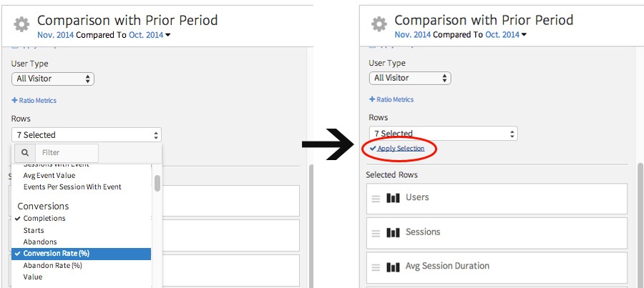Click the bar chart icon next to Sessions

393,232
